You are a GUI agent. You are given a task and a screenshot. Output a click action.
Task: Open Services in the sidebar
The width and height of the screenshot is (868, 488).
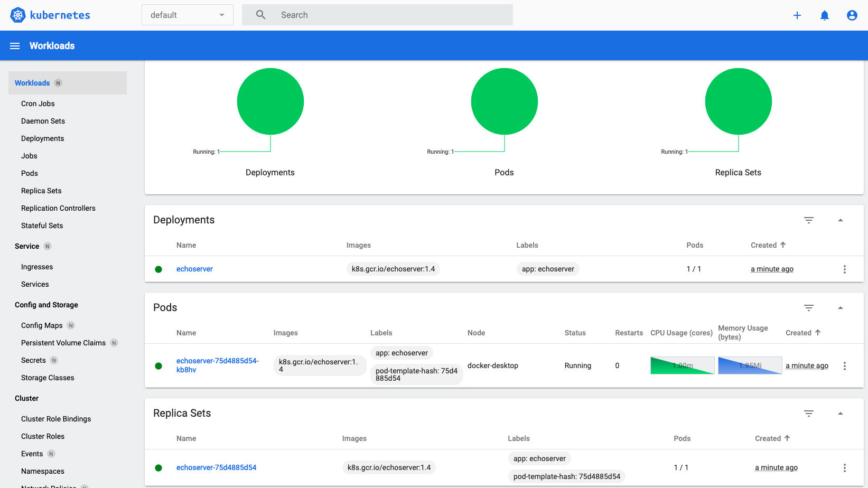[x=35, y=284]
